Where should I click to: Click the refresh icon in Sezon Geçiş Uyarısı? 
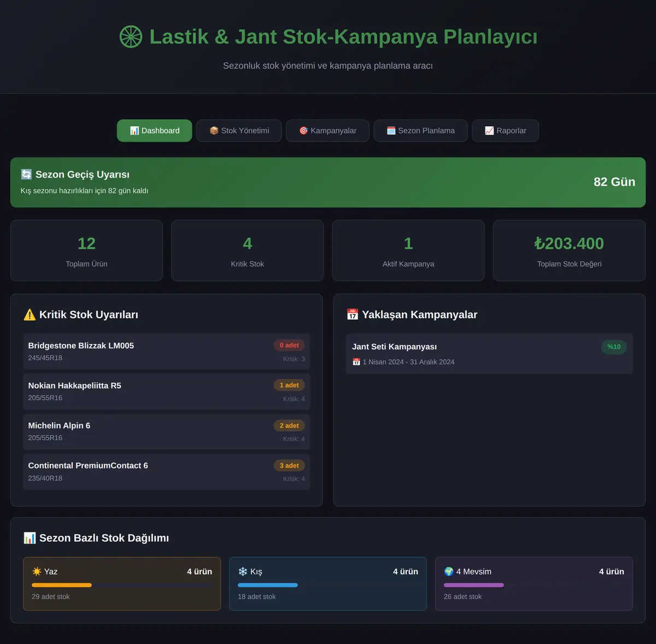[26, 174]
